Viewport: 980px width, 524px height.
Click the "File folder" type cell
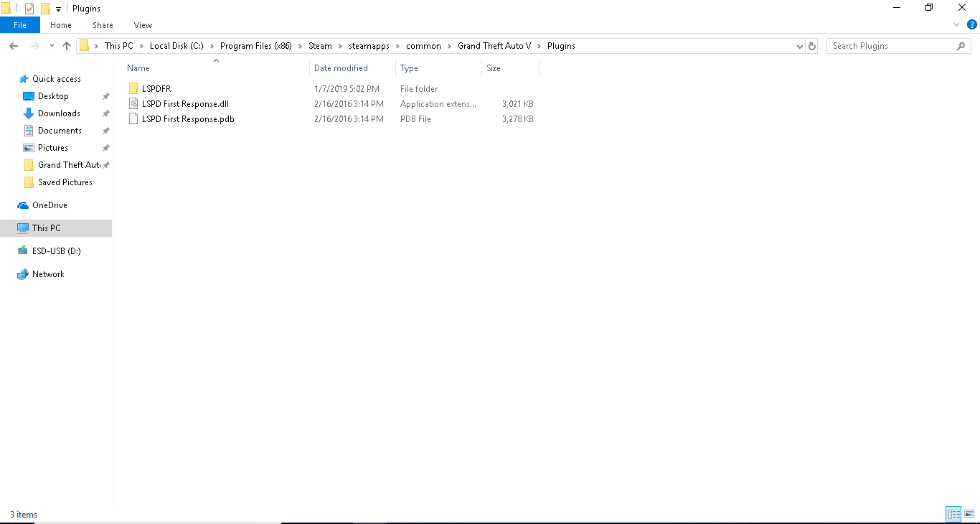(419, 89)
